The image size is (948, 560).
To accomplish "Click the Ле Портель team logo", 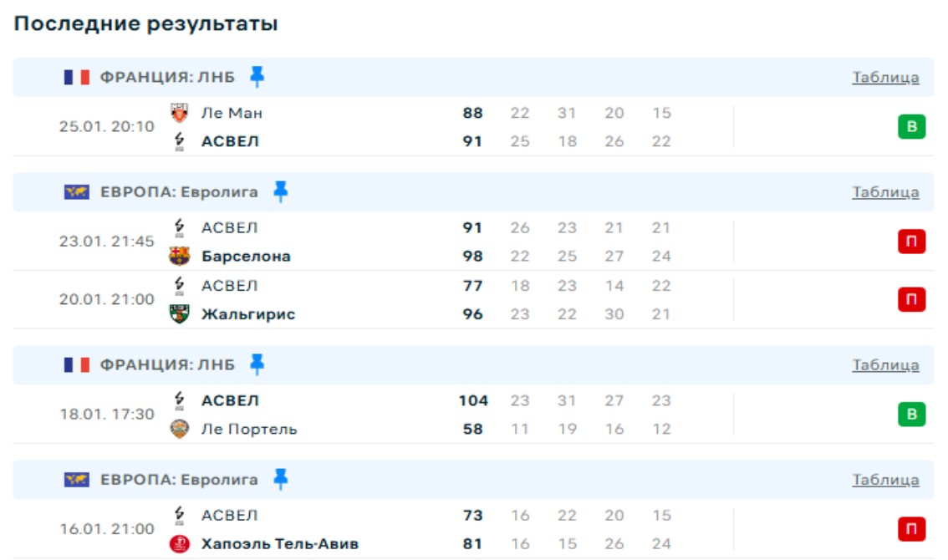I will tap(180, 429).
